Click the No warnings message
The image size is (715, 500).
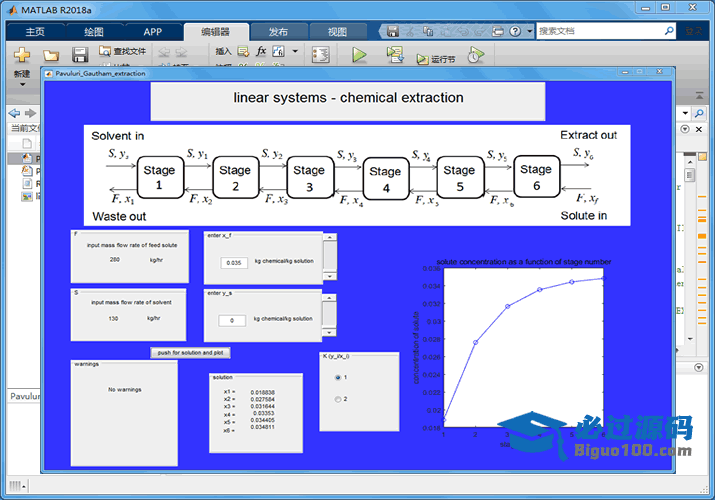(124, 390)
